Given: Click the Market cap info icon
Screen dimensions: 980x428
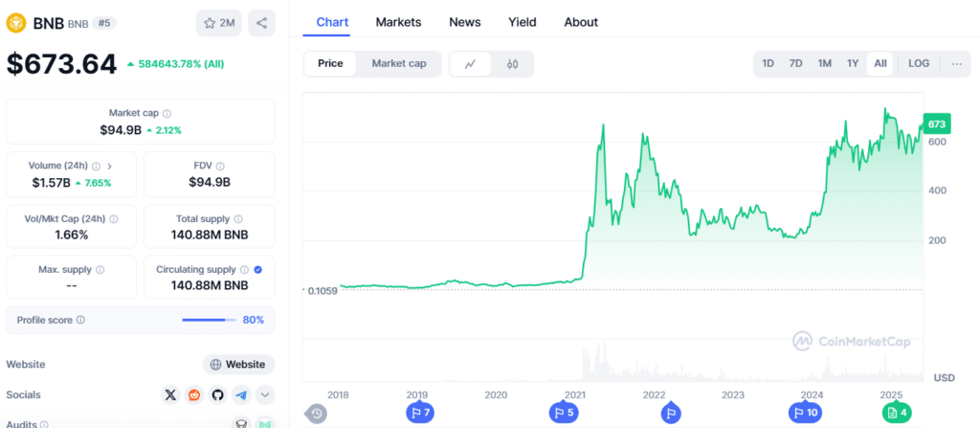Looking at the screenshot, I should [x=167, y=113].
